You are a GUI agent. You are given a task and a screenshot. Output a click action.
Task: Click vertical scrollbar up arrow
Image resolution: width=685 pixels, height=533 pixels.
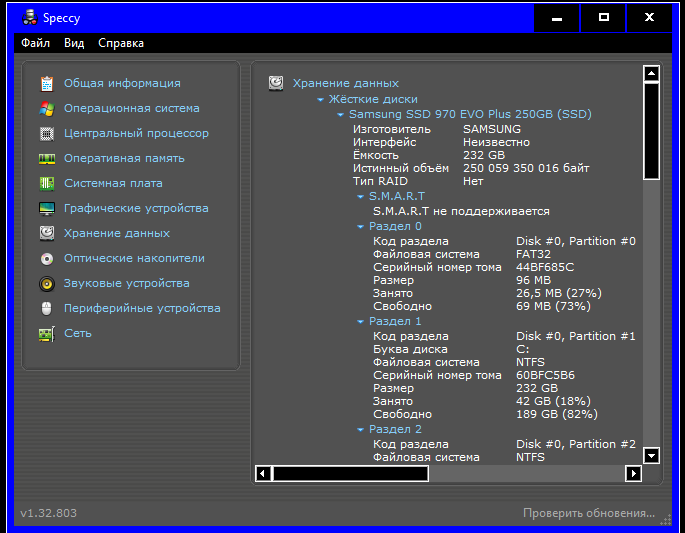[x=651, y=73]
